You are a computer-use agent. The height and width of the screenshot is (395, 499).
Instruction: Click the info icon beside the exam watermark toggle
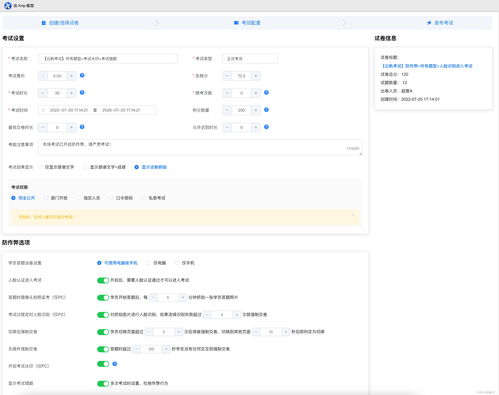click(115, 364)
